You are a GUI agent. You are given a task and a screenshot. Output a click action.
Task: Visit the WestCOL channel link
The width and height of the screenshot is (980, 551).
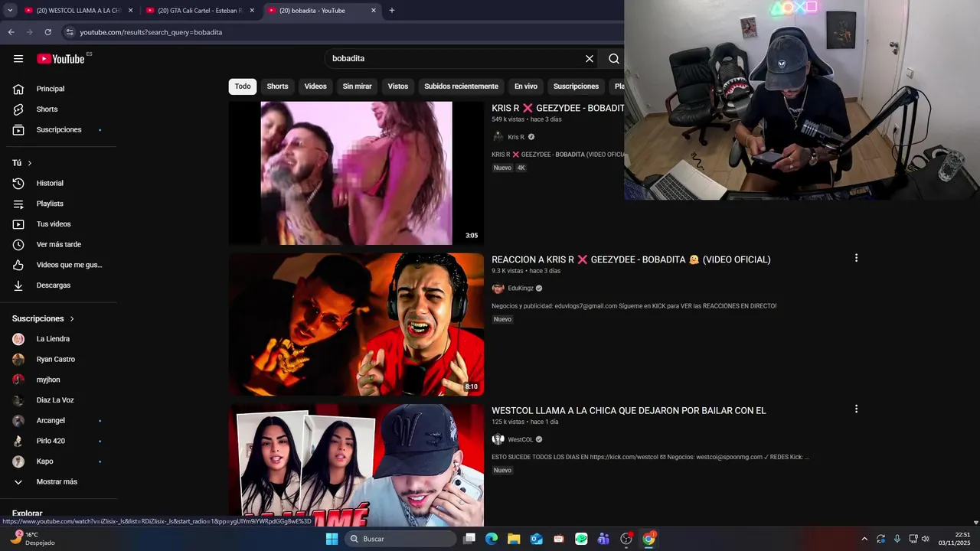point(521,439)
